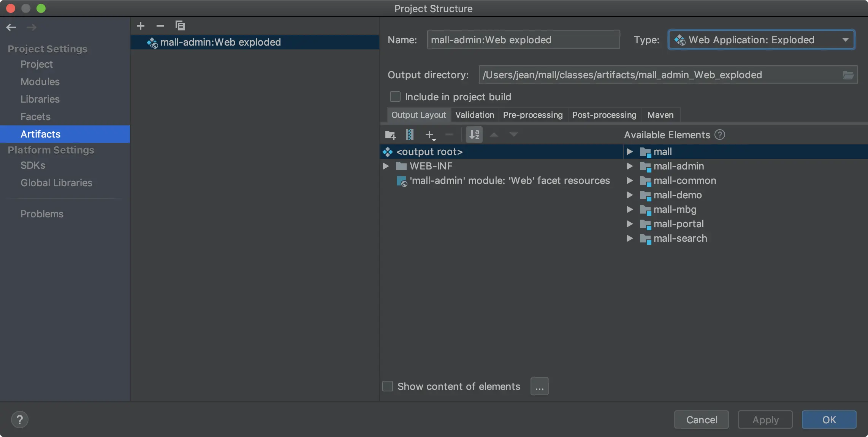Viewport: 868px width, 437px height.
Task: Click the add artifact plus icon
Action: 141,26
